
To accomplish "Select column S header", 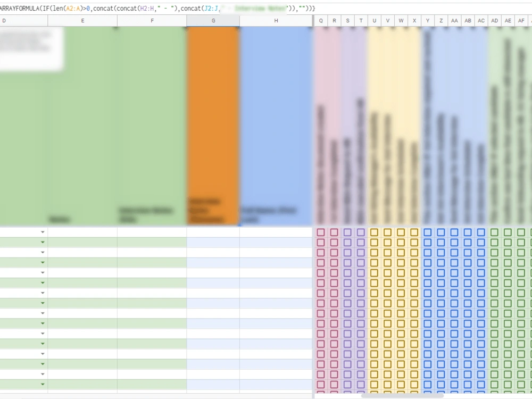I will point(347,21).
